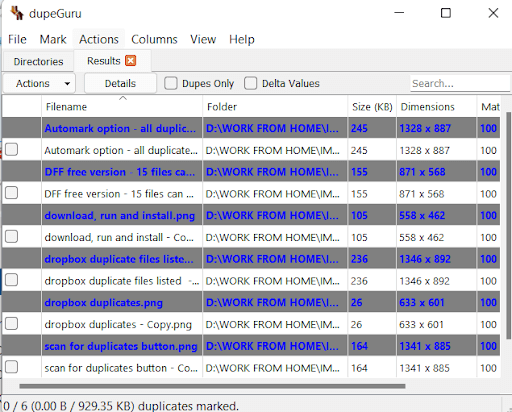This screenshot has height=412, width=512.
Task: Close the Results tab with the red X icon
Action: click(x=130, y=61)
